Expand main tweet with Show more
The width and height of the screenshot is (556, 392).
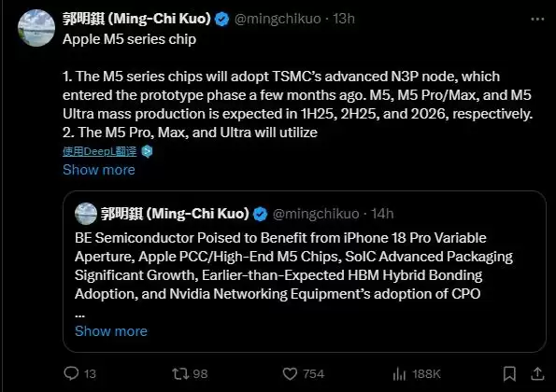point(99,170)
